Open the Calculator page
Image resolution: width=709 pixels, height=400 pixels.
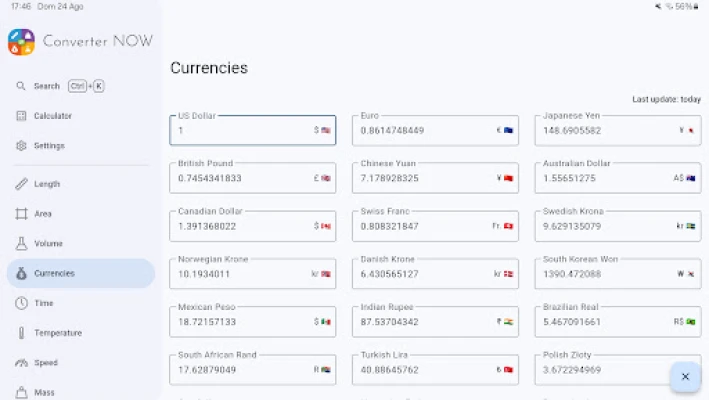pos(53,116)
